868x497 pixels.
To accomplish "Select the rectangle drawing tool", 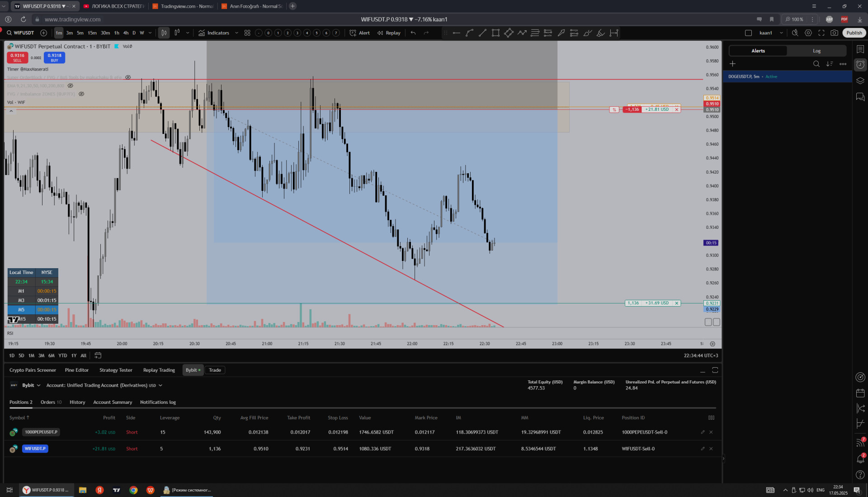I will (495, 33).
